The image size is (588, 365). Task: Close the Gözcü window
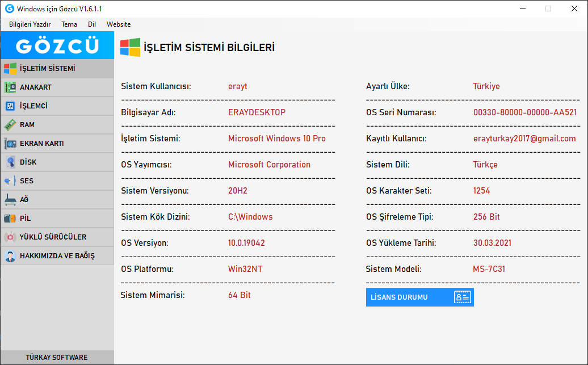click(x=574, y=9)
